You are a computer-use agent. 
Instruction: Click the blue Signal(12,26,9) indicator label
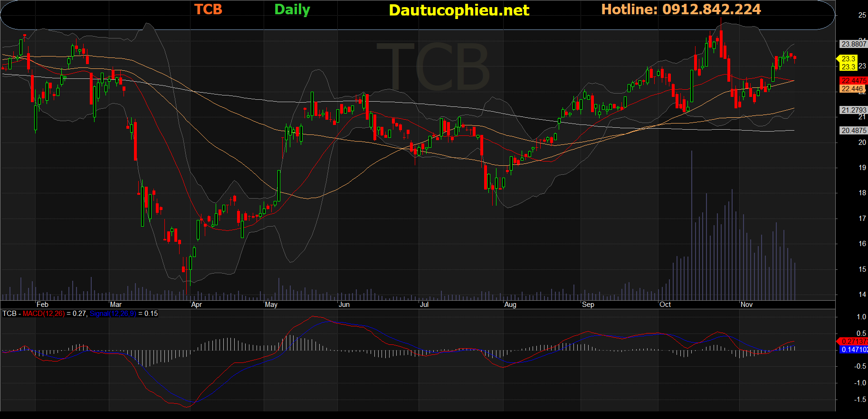[113, 314]
